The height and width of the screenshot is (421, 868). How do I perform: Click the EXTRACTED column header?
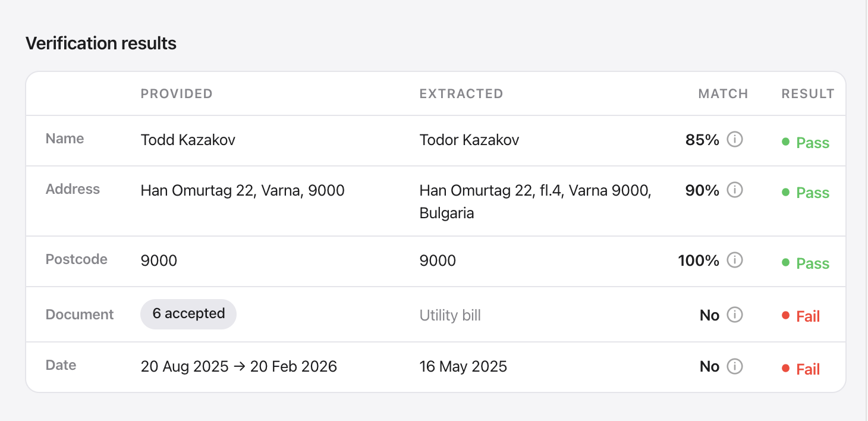[461, 93]
